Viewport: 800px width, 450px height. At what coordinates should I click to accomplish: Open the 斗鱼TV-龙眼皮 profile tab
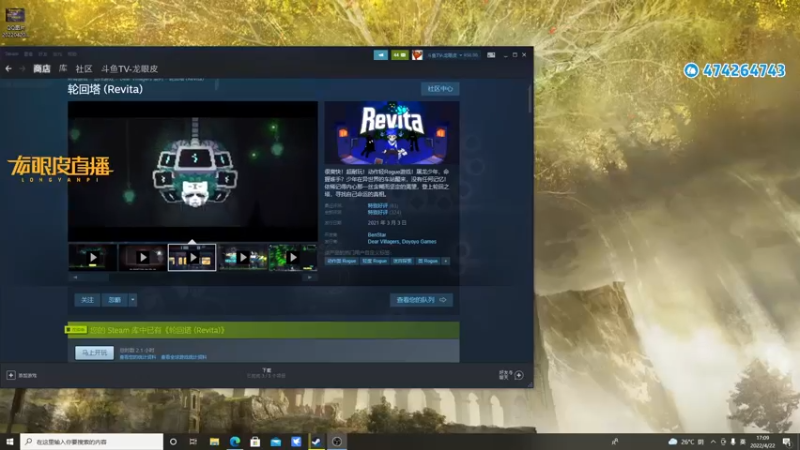(x=129, y=68)
